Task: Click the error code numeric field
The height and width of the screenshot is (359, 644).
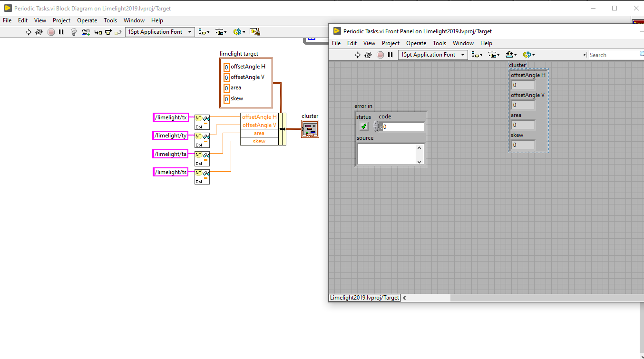Action: [403, 126]
